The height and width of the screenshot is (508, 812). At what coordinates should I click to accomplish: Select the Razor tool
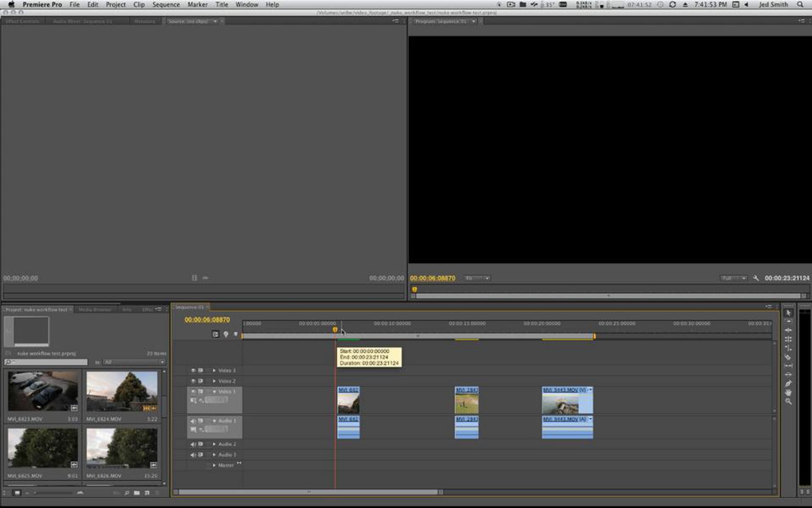pos(788,357)
